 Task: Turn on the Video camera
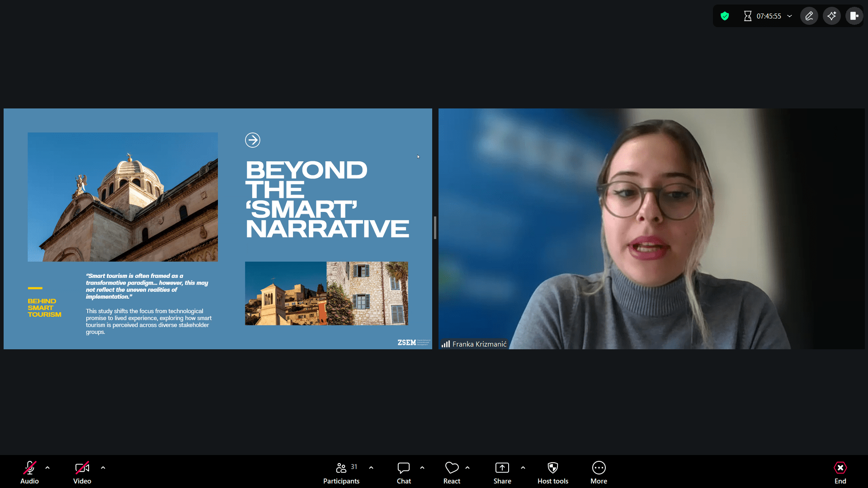(x=82, y=472)
